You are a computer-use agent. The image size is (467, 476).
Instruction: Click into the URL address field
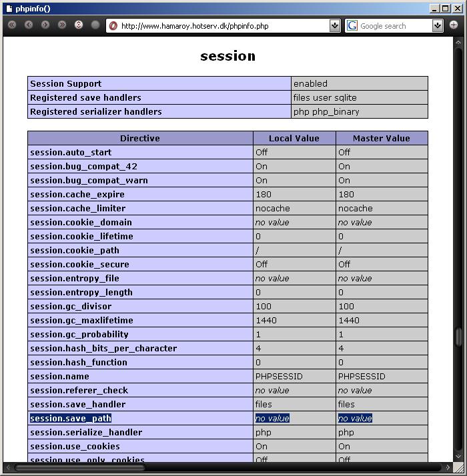point(223,26)
